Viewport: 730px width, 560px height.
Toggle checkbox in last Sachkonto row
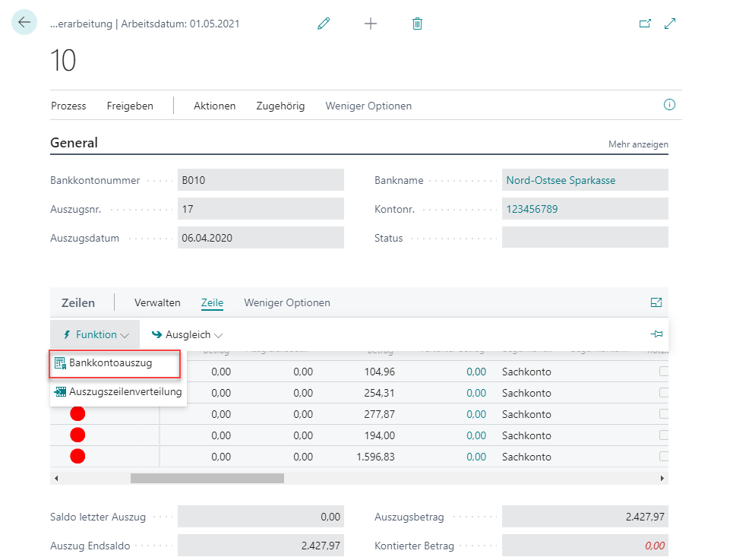(664, 457)
